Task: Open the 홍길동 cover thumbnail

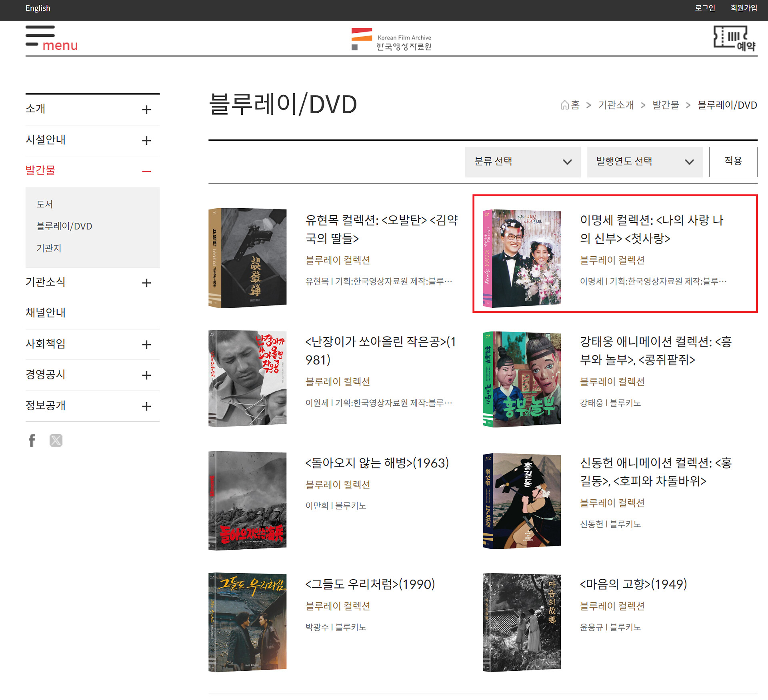Action: (522, 501)
